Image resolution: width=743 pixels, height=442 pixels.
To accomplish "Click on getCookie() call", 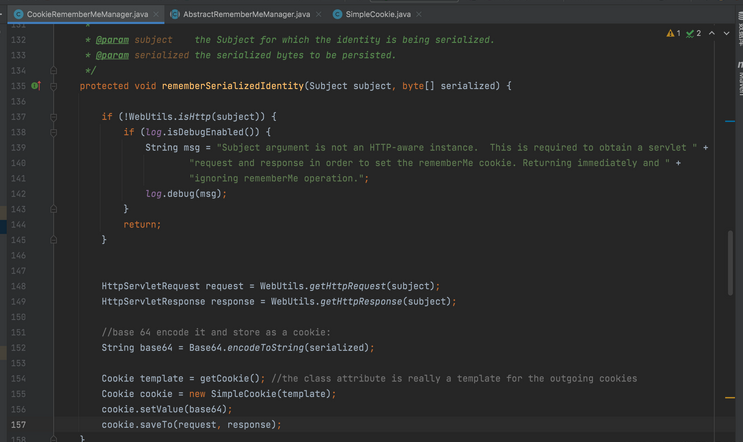I will pos(230,379).
